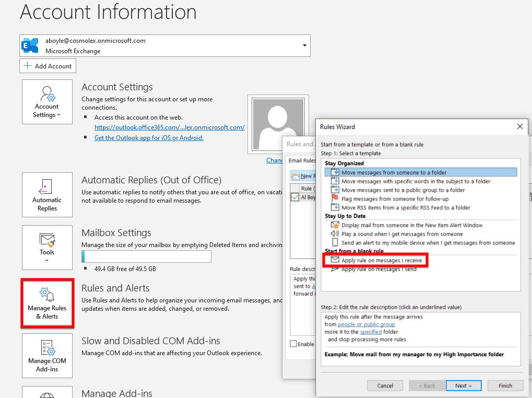Click the mobile device icon for alerts

335,242
